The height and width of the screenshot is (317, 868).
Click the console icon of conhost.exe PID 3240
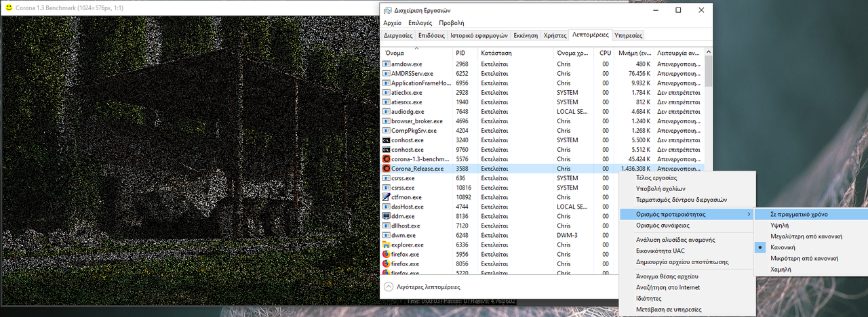point(386,140)
